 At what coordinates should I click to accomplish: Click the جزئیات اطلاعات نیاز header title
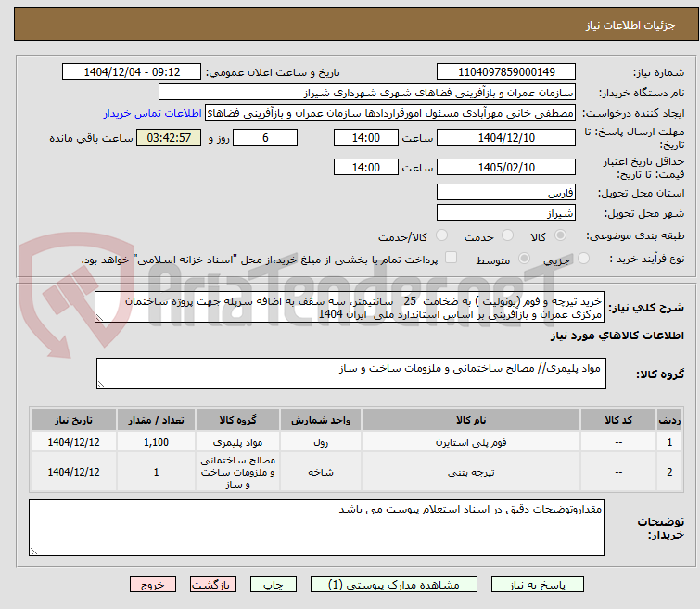click(x=630, y=25)
